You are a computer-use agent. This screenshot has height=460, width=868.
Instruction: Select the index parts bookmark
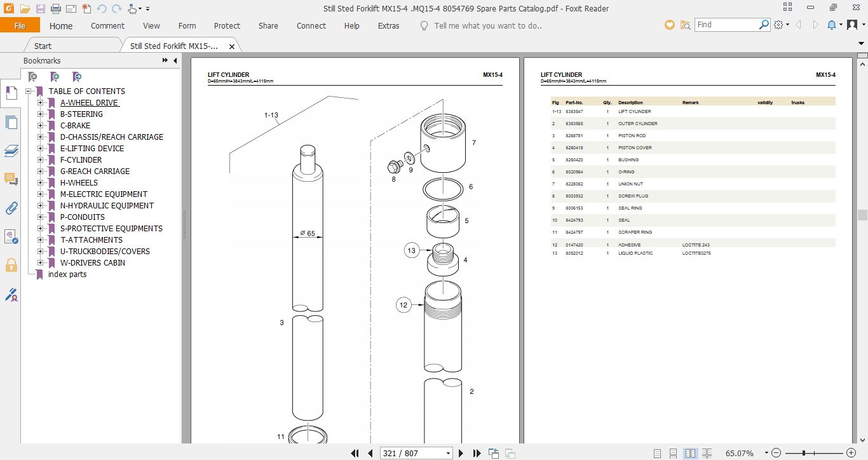point(67,274)
